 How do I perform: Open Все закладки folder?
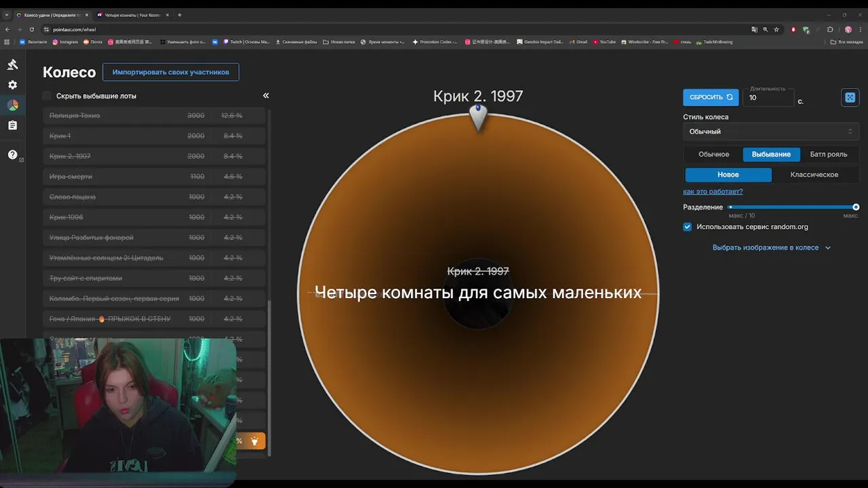coord(847,42)
